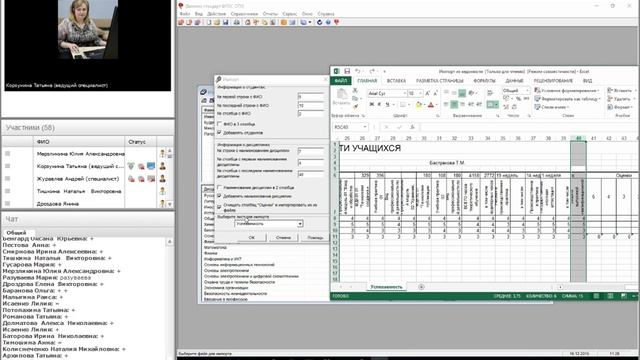Open the Excel ФАЙЛ tab
Screen dimensions: 640x360
341,81
